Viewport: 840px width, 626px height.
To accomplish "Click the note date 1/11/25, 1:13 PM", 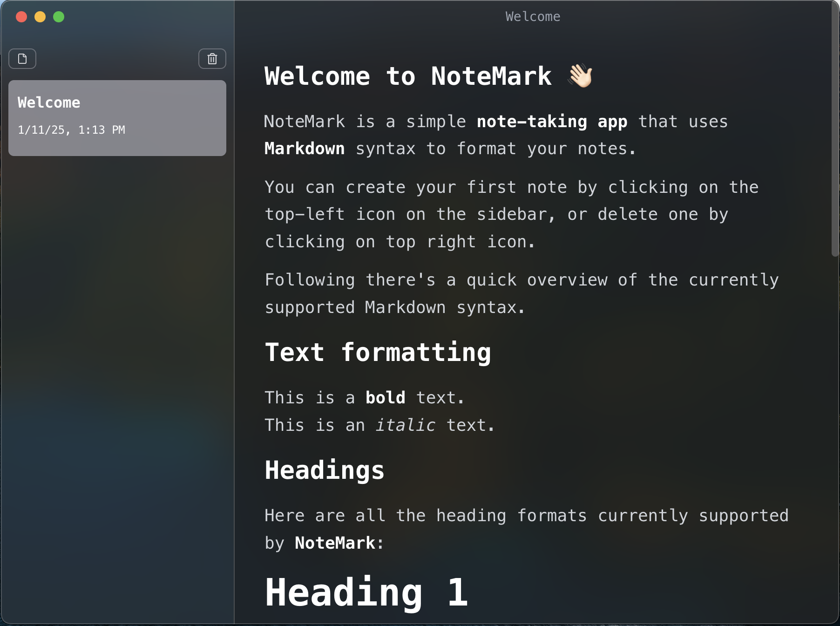I will [x=71, y=130].
